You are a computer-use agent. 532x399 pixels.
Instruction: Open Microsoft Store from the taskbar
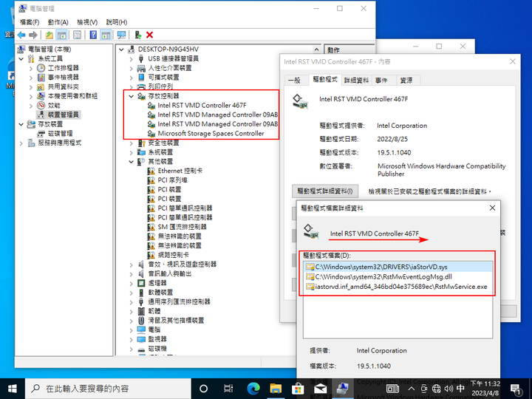click(x=298, y=389)
